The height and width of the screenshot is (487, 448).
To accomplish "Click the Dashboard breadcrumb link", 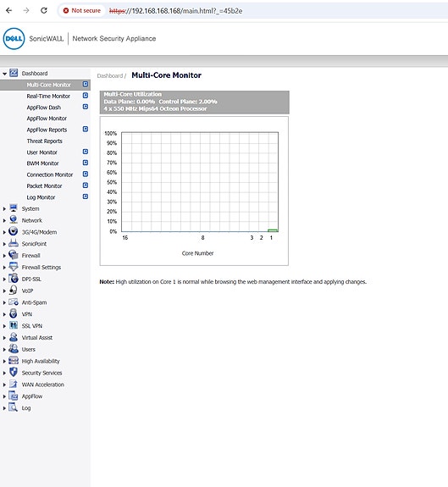I will point(110,75).
